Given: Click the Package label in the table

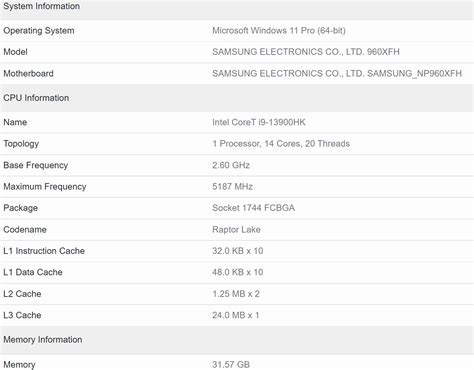Looking at the screenshot, I should point(21,208).
